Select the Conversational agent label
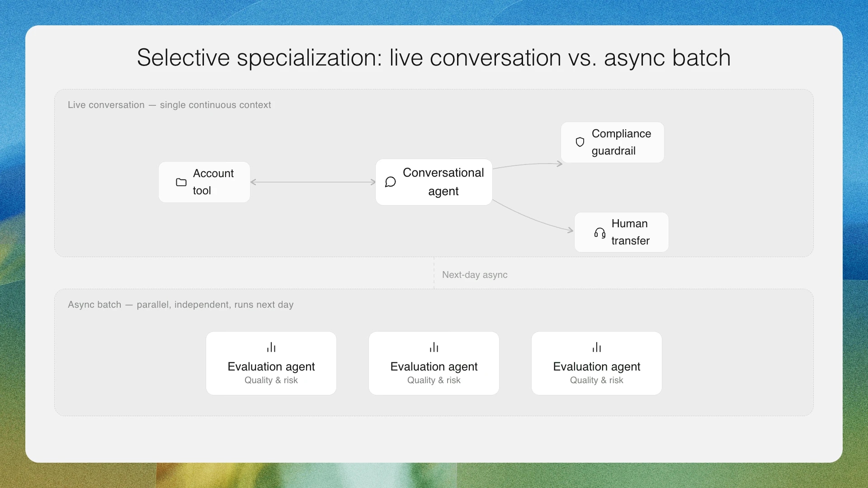Image resolution: width=868 pixels, height=488 pixels. (x=443, y=182)
